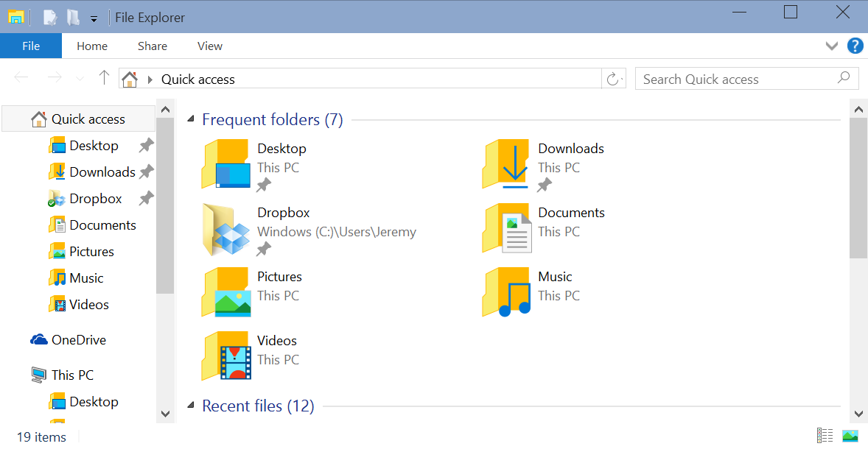The width and height of the screenshot is (868, 449).
Task: Go up one level with the Up arrow
Action: pyautogui.click(x=103, y=77)
